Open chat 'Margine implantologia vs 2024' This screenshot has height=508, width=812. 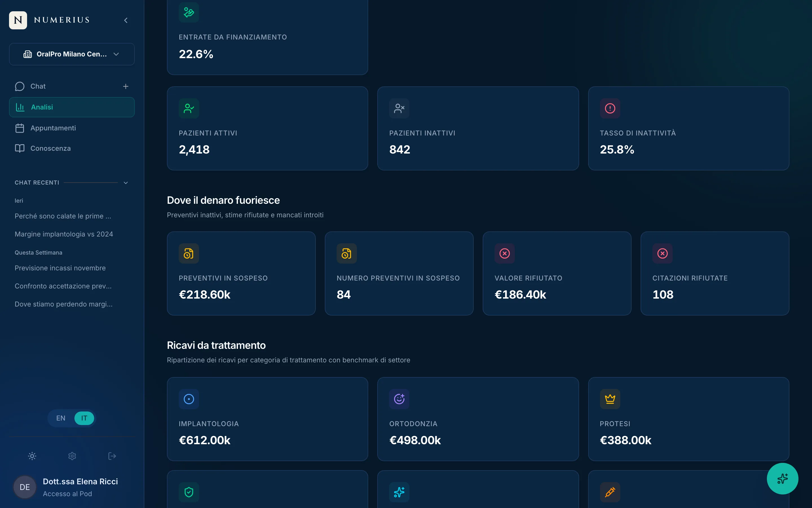(x=64, y=234)
